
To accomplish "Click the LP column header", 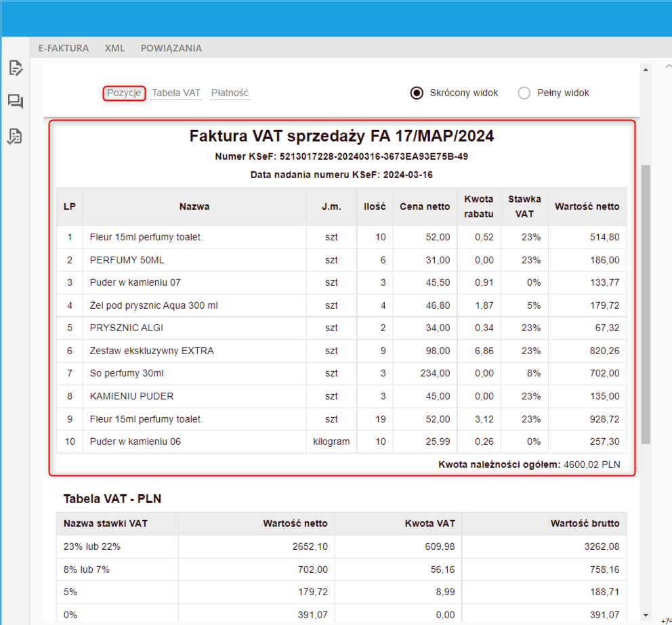I will coord(69,207).
